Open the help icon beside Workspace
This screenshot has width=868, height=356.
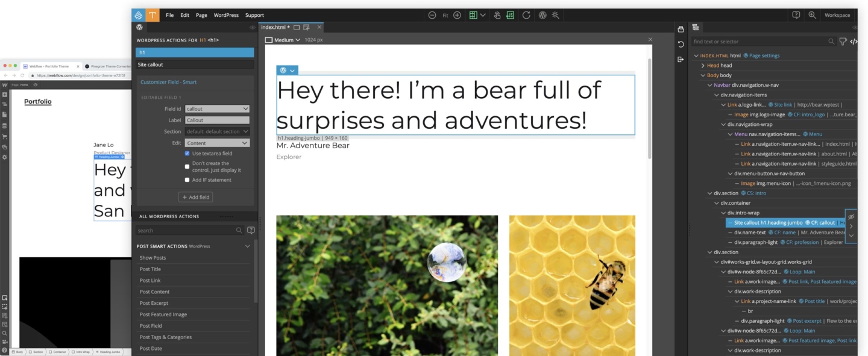coord(796,15)
